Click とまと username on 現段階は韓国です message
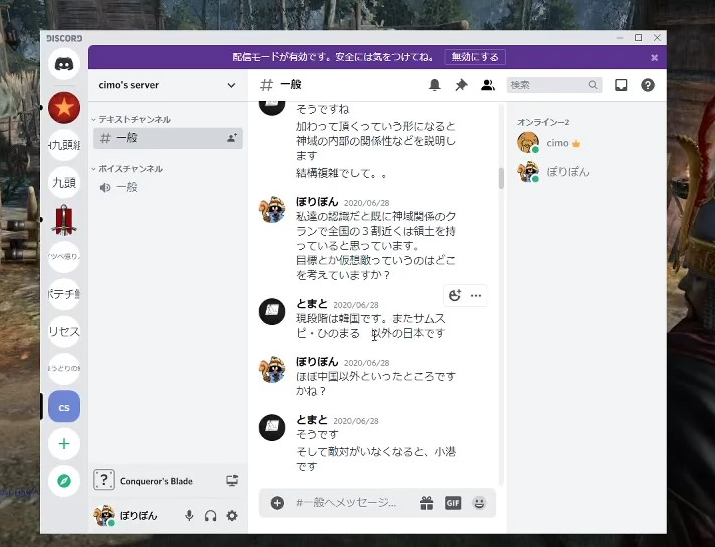The height and width of the screenshot is (547, 715). 312,304
